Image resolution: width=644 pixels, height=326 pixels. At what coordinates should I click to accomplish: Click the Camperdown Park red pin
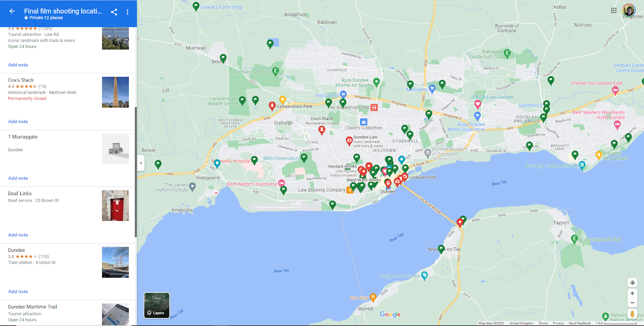[272, 106]
